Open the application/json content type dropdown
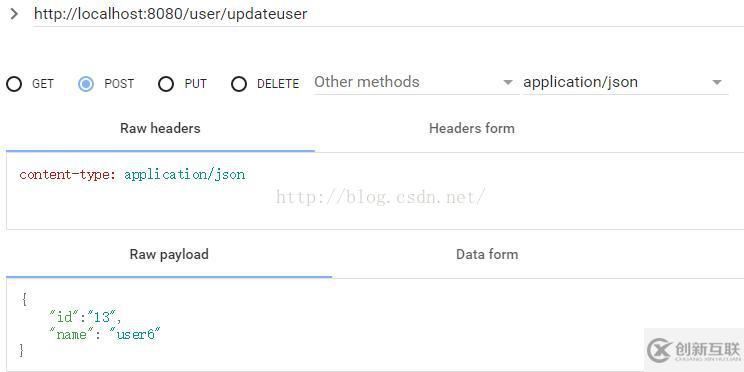This screenshot has width=744, height=372. click(x=625, y=83)
